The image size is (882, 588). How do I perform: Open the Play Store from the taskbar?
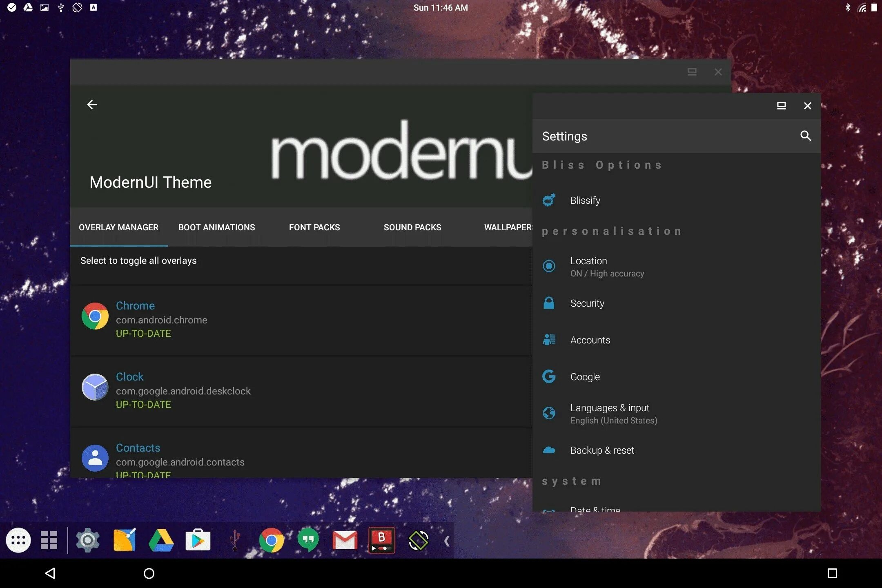[198, 540]
